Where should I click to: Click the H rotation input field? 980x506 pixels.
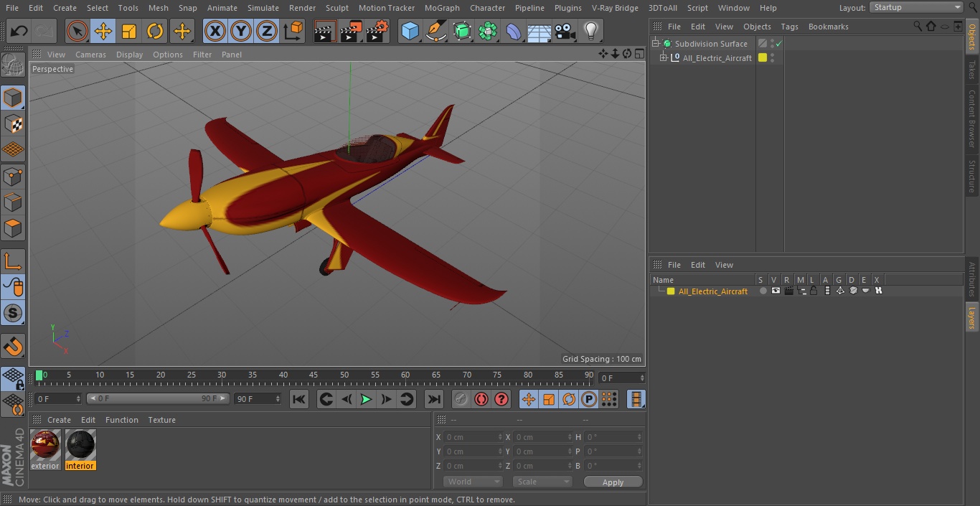(614, 437)
